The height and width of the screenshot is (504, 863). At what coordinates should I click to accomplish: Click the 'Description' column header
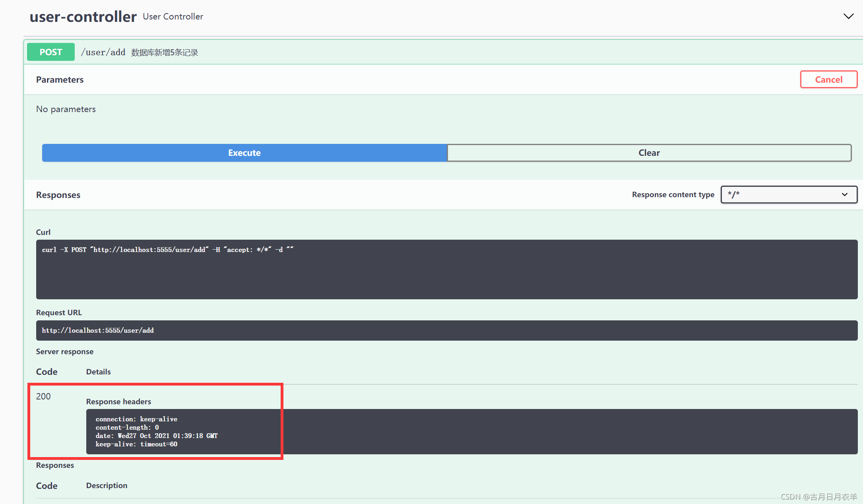pos(107,485)
